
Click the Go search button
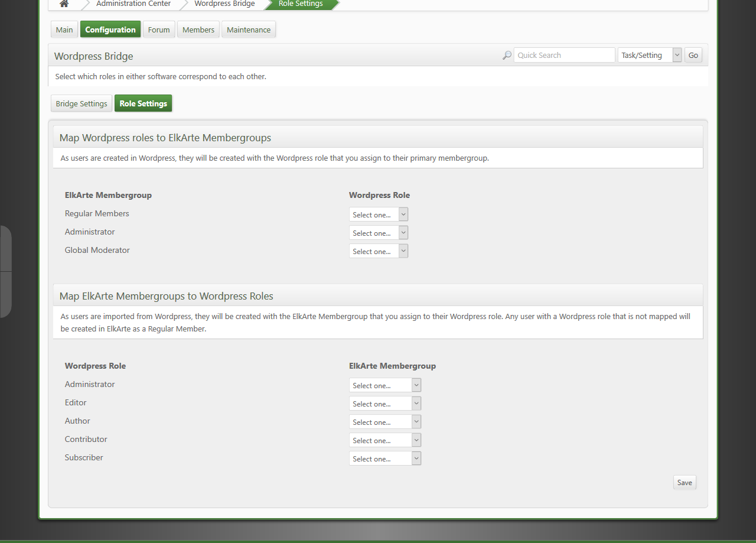pos(693,55)
